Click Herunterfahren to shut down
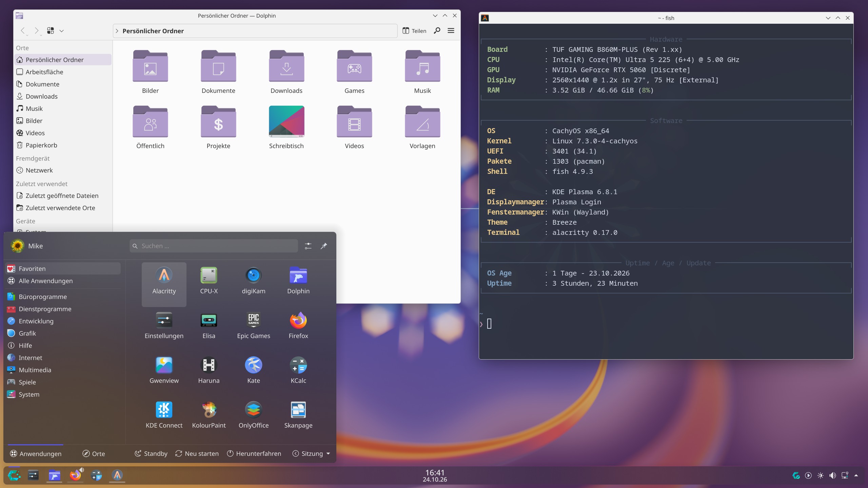 pos(254,453)
